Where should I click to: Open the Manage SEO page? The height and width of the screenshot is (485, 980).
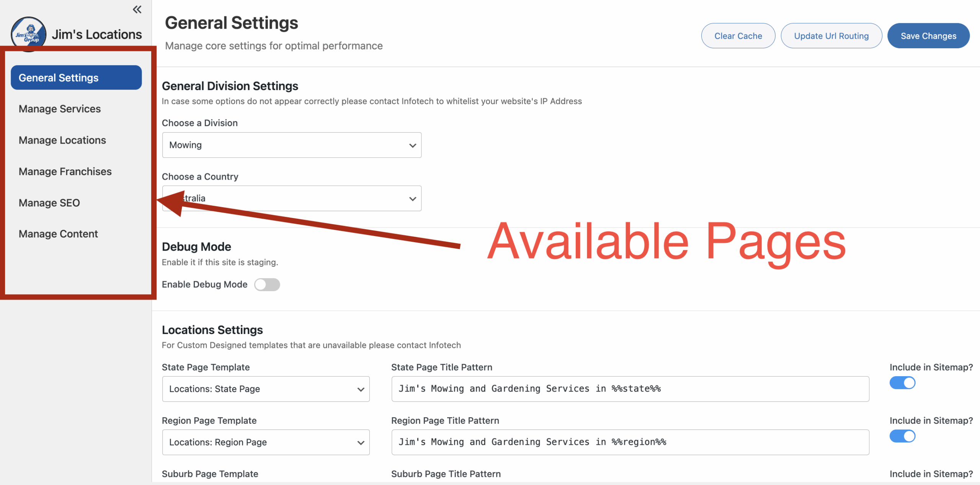(49, 203)
